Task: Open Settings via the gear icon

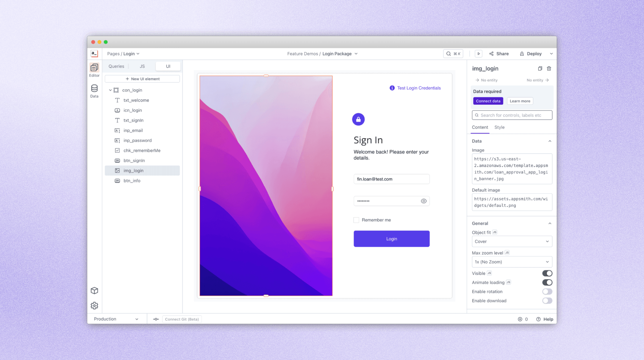Action: tap(94, 305)
